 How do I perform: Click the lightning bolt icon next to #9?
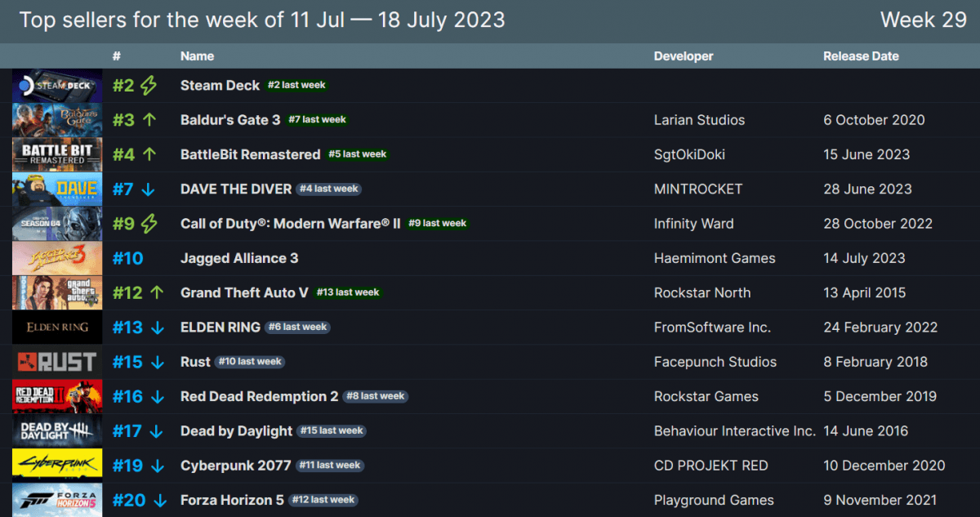[149, 223]
